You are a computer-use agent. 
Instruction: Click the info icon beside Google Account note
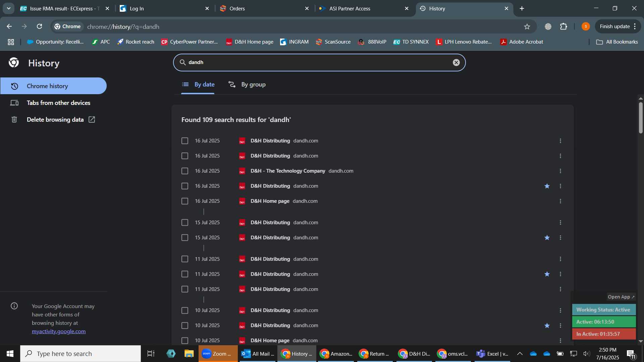(x=14, y=306)
